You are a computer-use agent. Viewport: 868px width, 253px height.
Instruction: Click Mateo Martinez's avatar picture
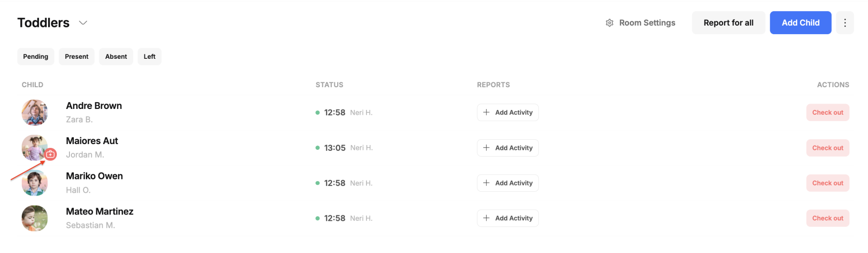(35, 218)
